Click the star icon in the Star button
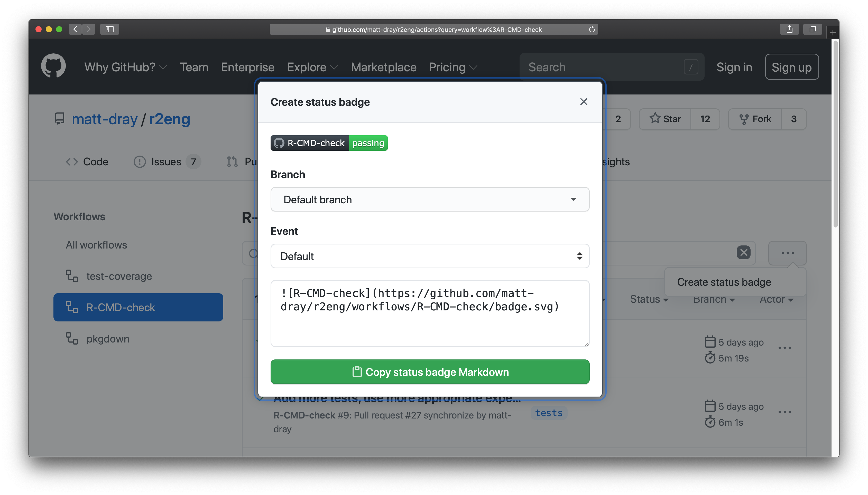 point(655,119)
